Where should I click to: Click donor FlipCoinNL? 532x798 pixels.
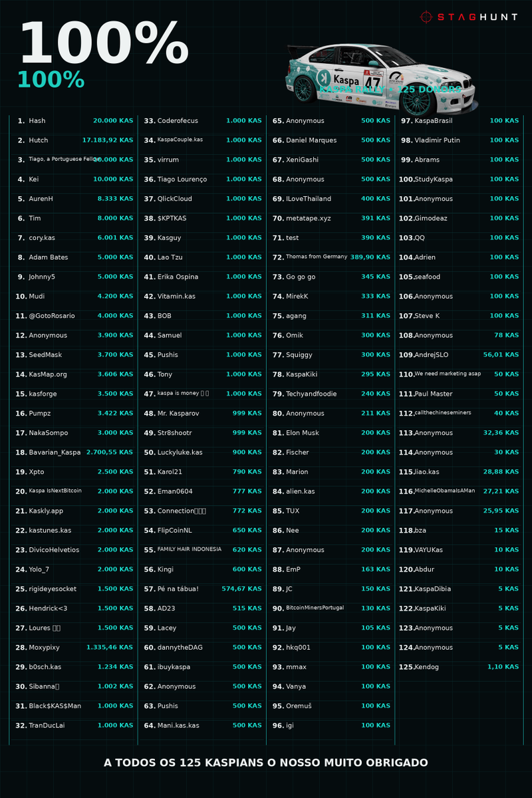[174, 531]
